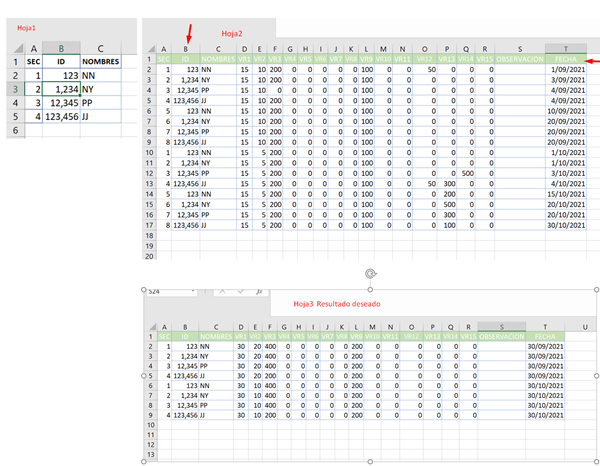Select row 13 header in Hoja3
Image resolution: width=600 pixels, height=466 pixels.
151,455
